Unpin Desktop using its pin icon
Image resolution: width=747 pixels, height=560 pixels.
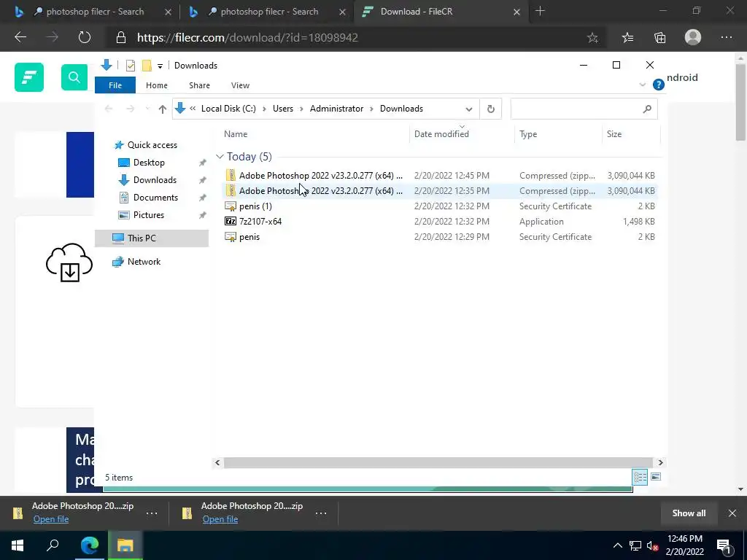(203, 163)
